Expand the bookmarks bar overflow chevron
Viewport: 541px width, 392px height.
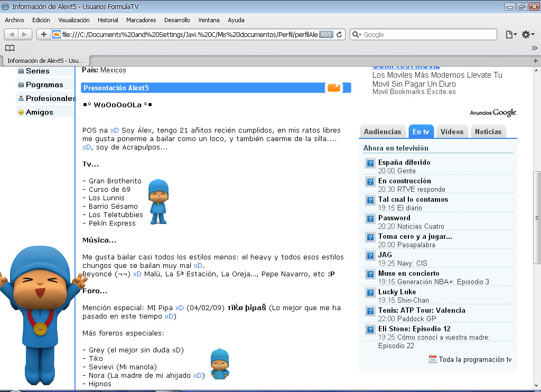click(534, 48)
